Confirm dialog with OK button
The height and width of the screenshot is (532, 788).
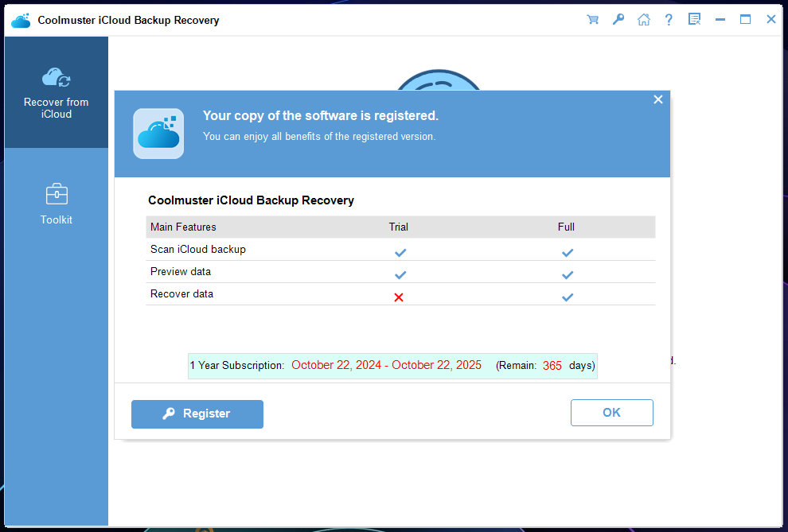(611, 413)
